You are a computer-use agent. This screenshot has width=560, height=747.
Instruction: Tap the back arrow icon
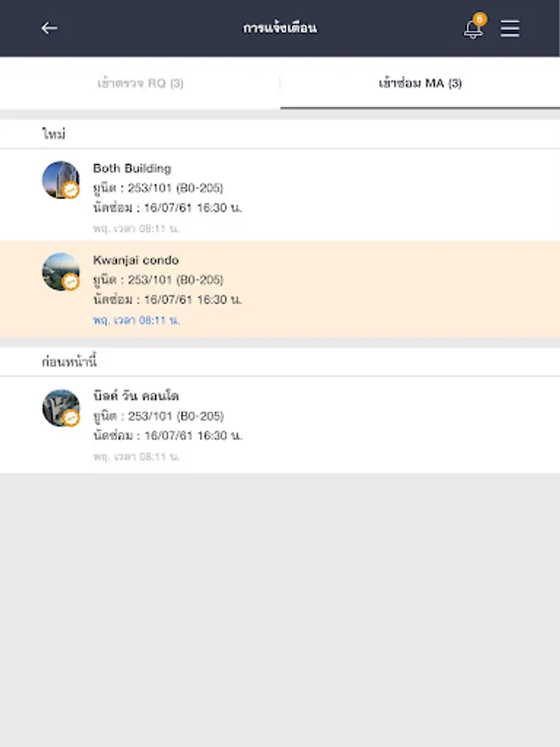click(50, 28)
